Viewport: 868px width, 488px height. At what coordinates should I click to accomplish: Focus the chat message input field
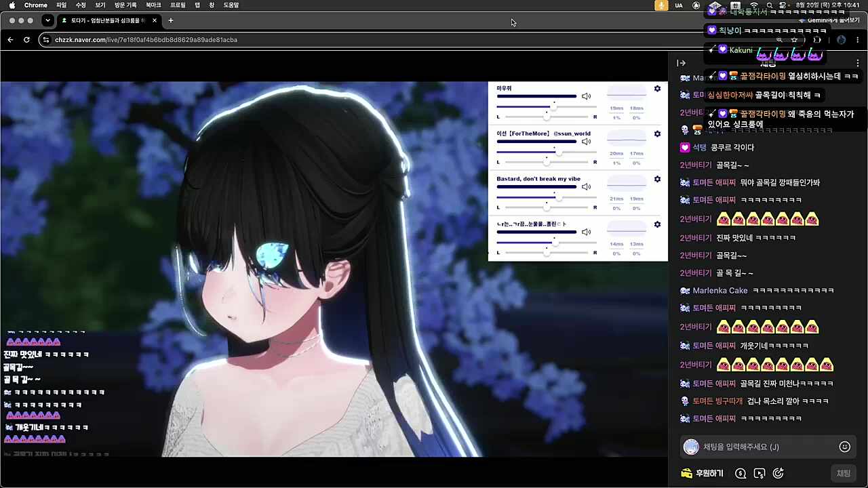click(x=768, y=447)
